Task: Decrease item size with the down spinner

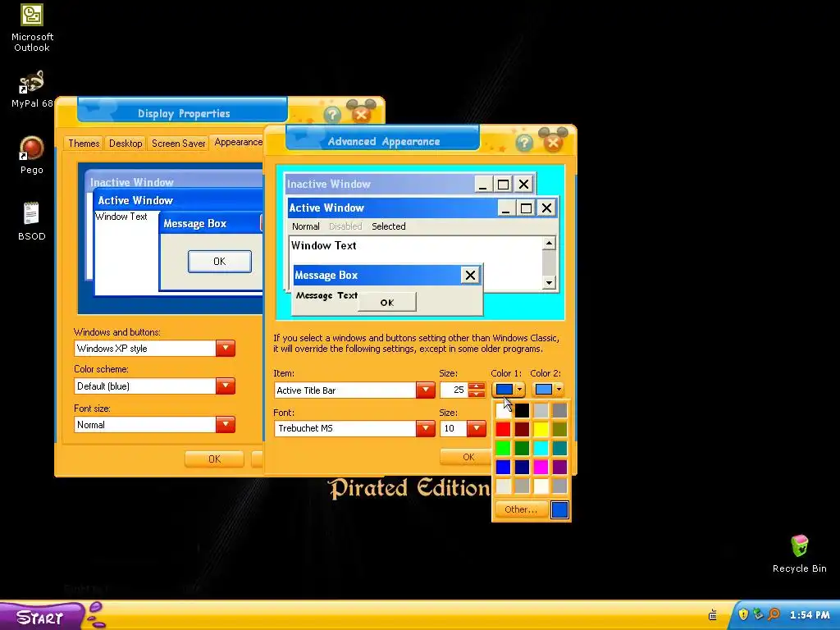Action: click(477, 394)
